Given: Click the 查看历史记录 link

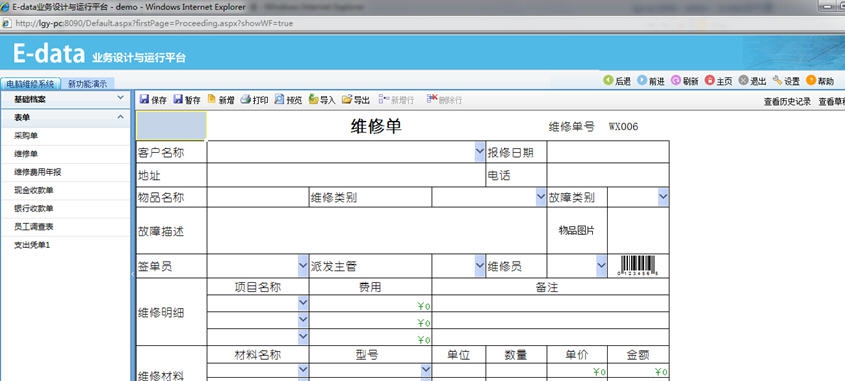Looking at the screenshot, I should 787,101.
